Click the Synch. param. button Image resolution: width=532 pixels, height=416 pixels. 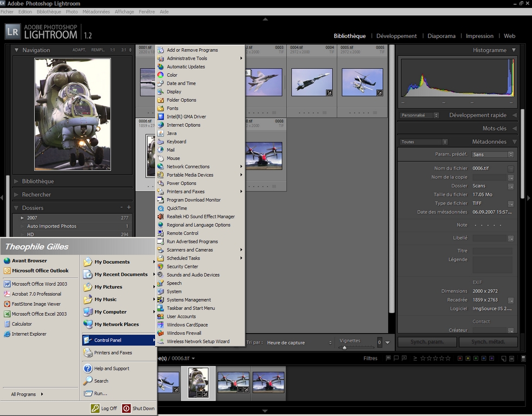(427, 342)
